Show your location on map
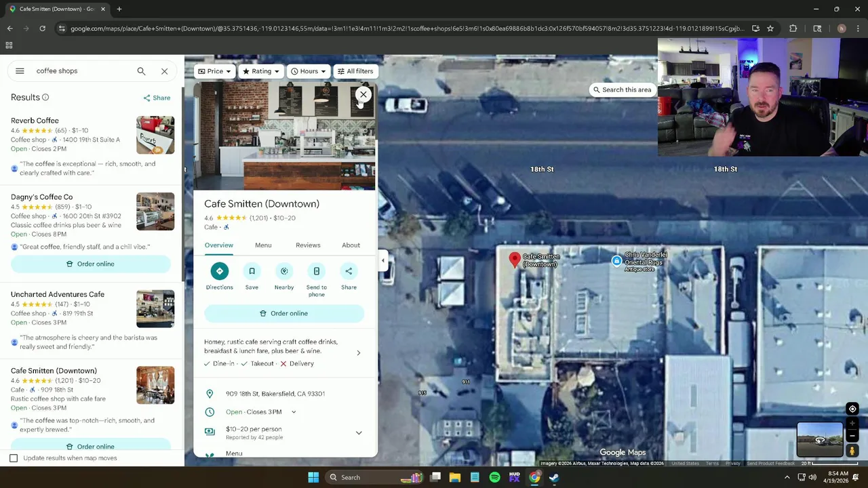This screenshot has height=488, width=868. [x=852, y=409]
